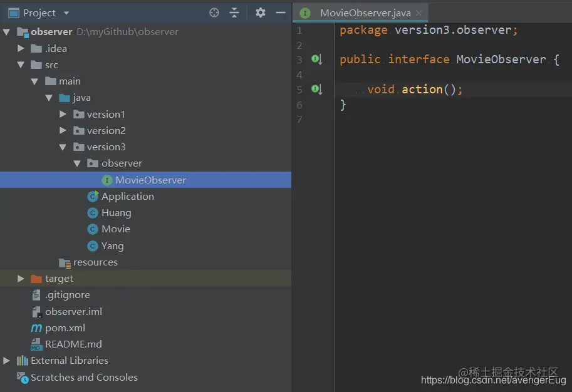Click 'action' method name in editor
Image resolution: width=572 pixels, height=392 pixels.
tap(422, 90)
